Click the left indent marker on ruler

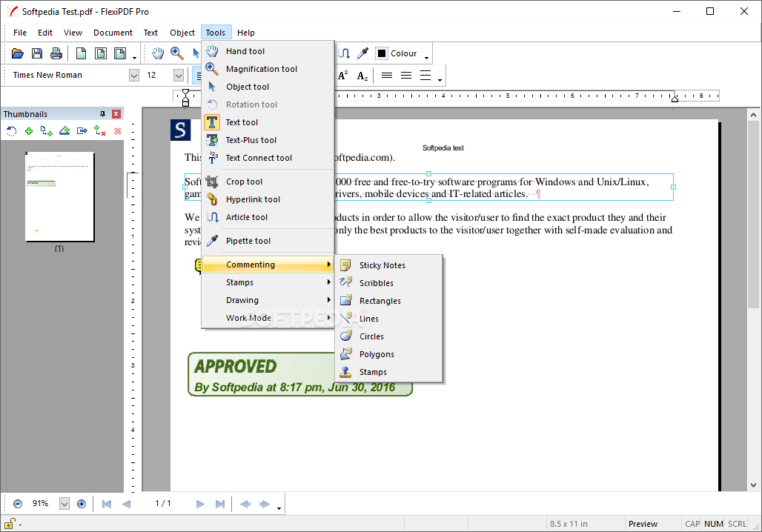click(x=185, y=97)
